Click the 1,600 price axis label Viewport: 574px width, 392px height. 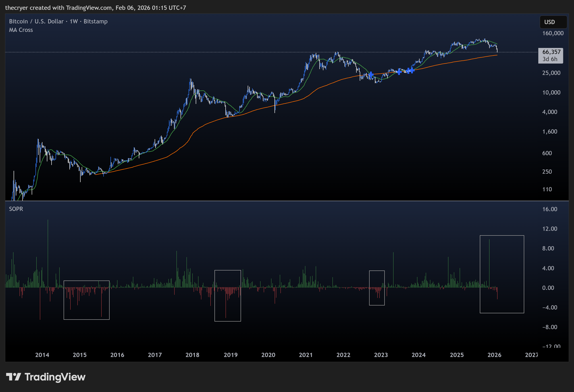tap(550, 131)
